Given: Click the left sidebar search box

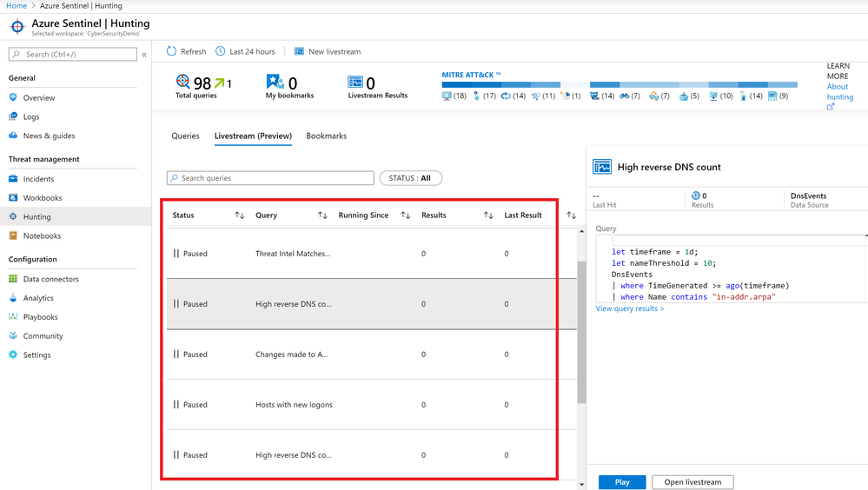Looking at the screenshot, I should (72, 54).
